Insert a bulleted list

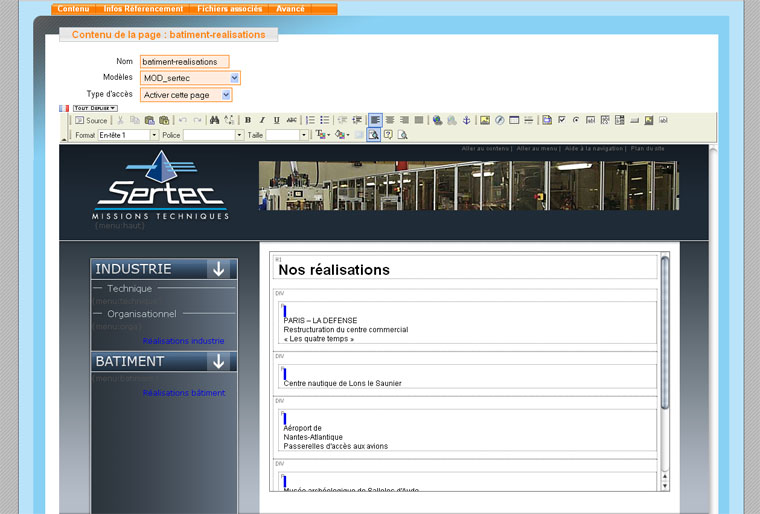click(325, 120)
